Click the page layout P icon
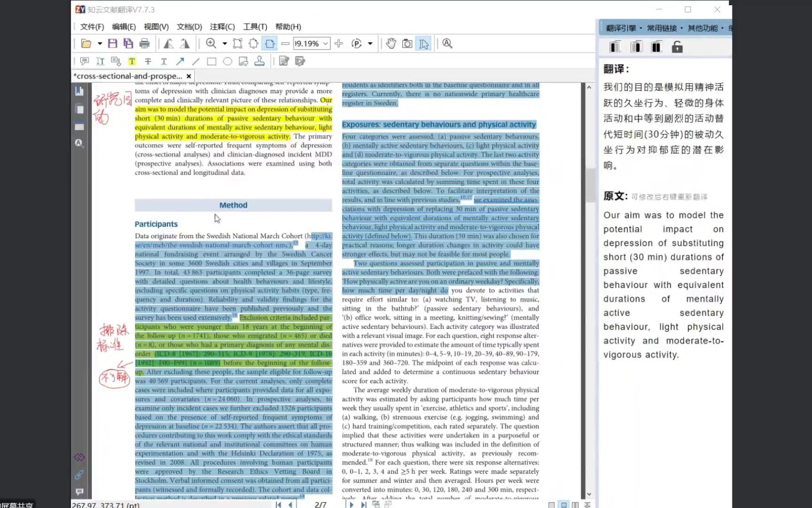Image resolution: width=812 pixels, height=508 pixels. (x=357, y=44)
